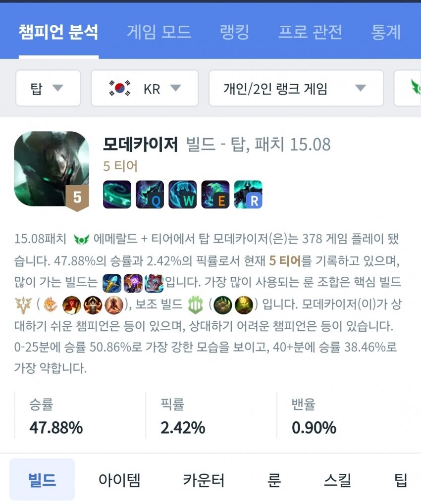Select the Q skill icon
Screen dimensions: 421x504
(x=150, y=194)
